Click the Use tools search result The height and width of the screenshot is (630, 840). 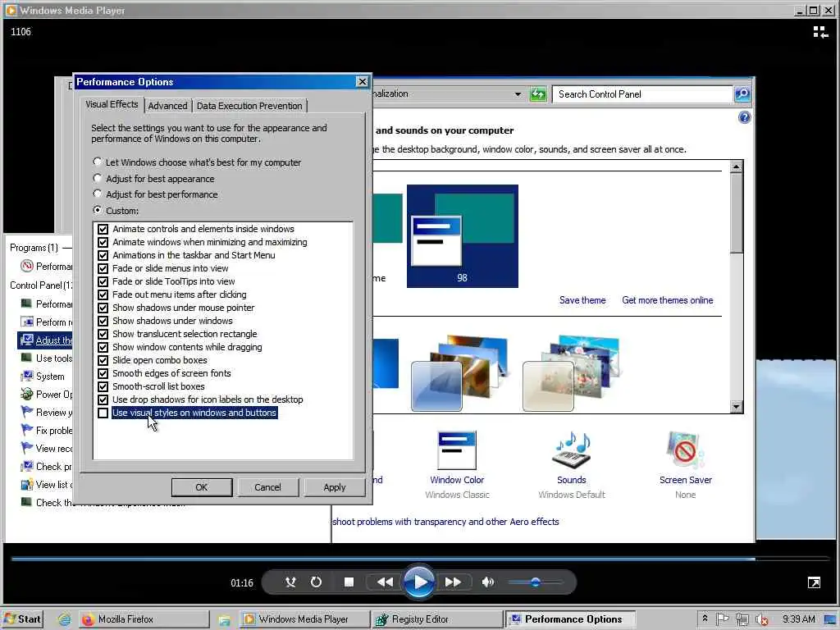[46, 358]
